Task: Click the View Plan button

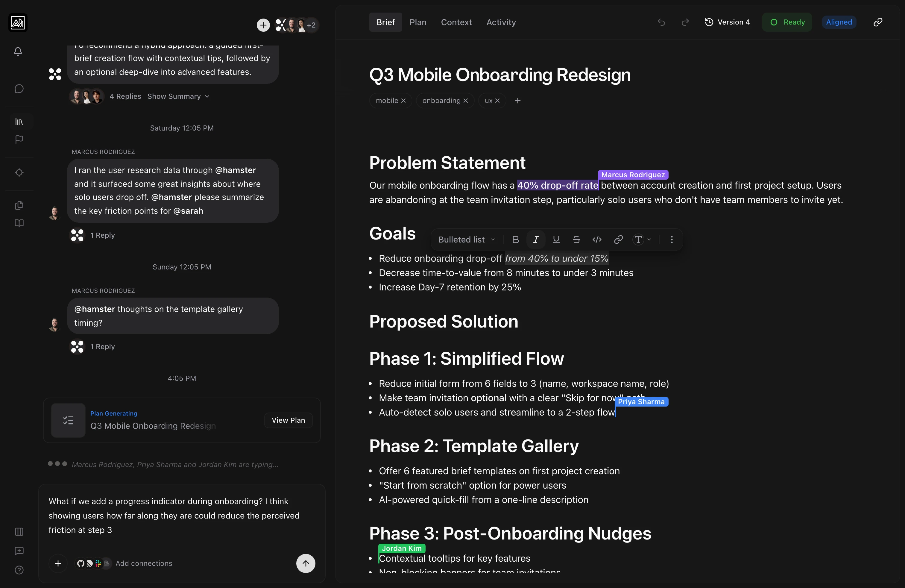Action: tap(288, 420)
